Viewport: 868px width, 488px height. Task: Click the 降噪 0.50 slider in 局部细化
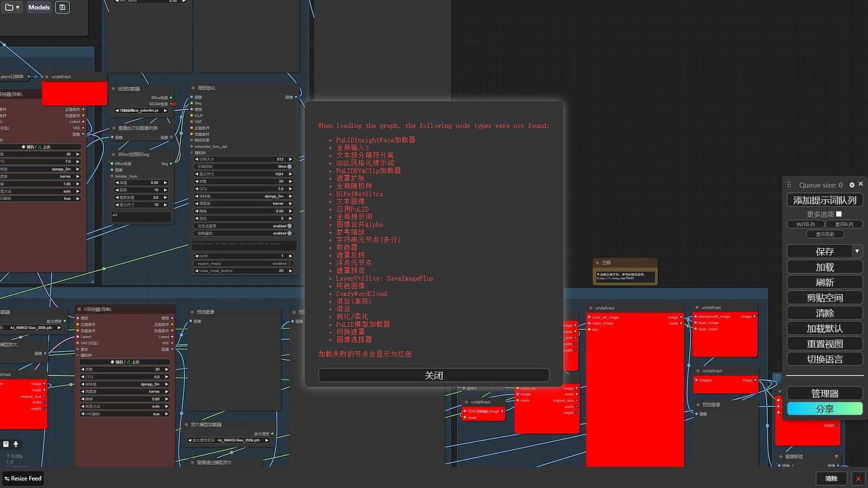click(x=244, y=211)
